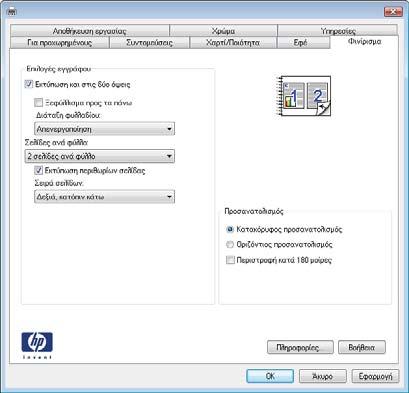Viewport: 409px width, 393px height.
Task: Open the Σελίδες ανά φύλλο dropdown
Action: click(100, 156)
